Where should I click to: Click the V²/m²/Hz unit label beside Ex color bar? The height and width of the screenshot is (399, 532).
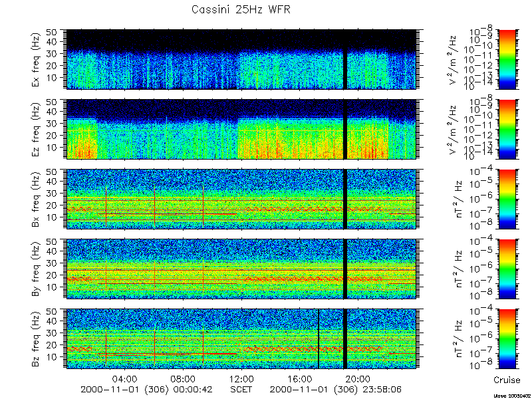point(454,59)
